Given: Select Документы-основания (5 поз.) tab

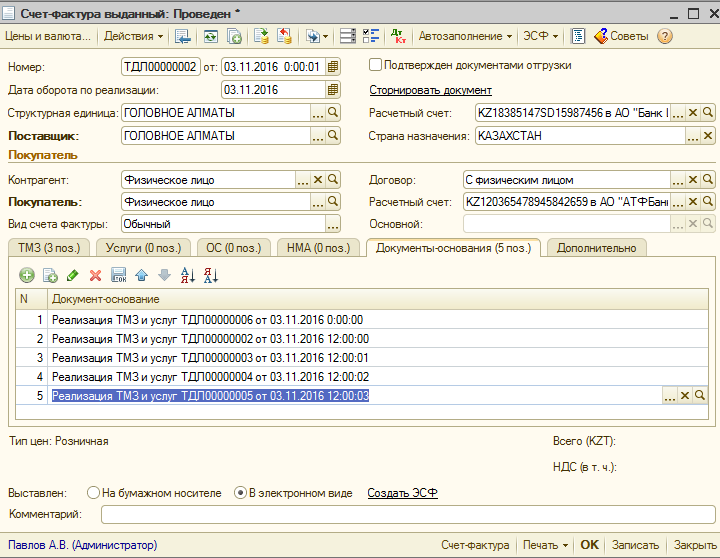Looking at the screenshot, I should (453, 248).
